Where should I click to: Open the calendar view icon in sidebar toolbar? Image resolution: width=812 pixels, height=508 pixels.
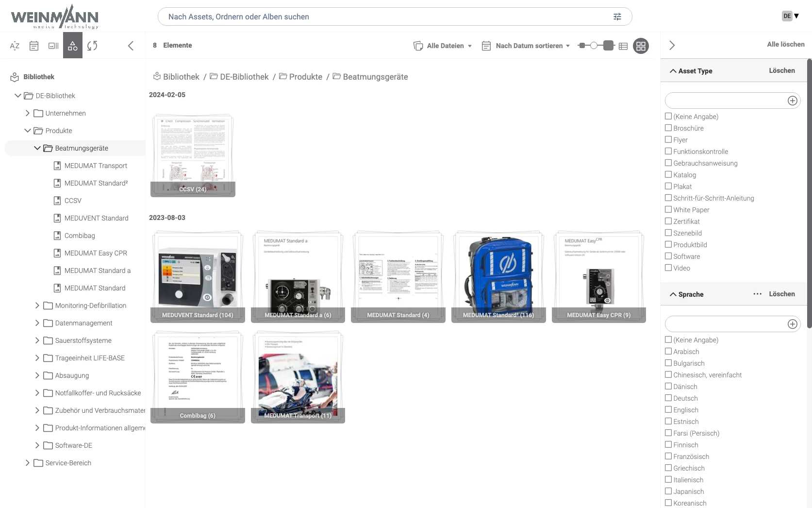coord(34,46)
